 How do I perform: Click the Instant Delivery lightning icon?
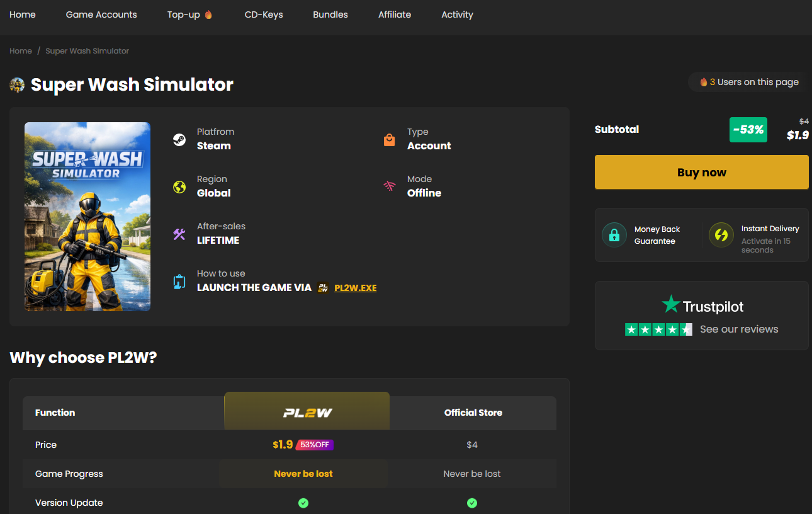[x=721, y=235]
